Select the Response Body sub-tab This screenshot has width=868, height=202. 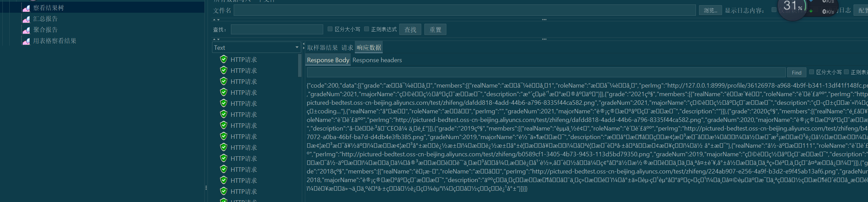[328, 60]
